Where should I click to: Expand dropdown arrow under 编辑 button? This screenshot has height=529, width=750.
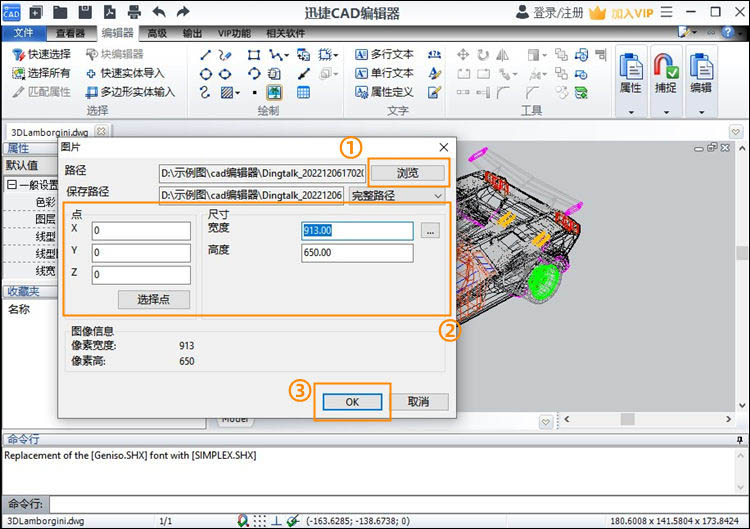point(701,112)
